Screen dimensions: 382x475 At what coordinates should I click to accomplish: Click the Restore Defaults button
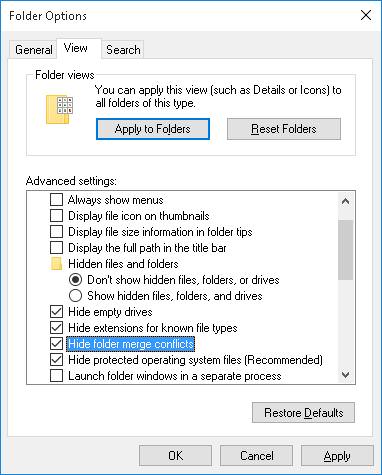point(303,413)
